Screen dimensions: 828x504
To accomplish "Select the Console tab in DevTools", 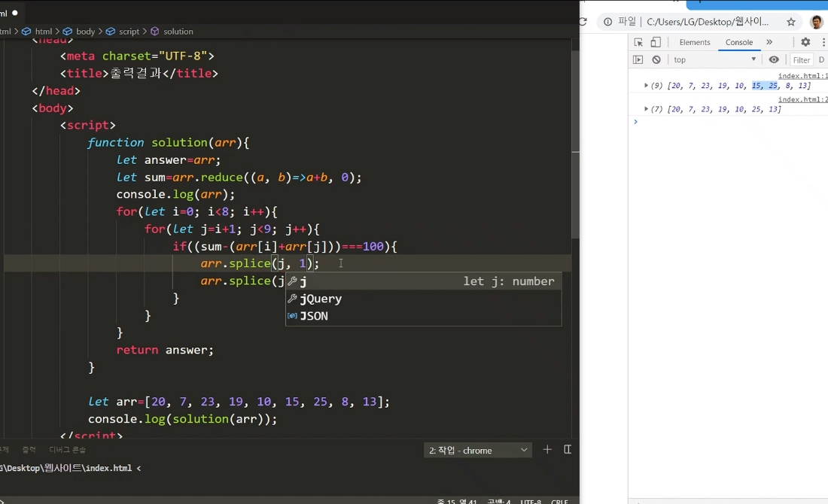I will tap(738, 42).
